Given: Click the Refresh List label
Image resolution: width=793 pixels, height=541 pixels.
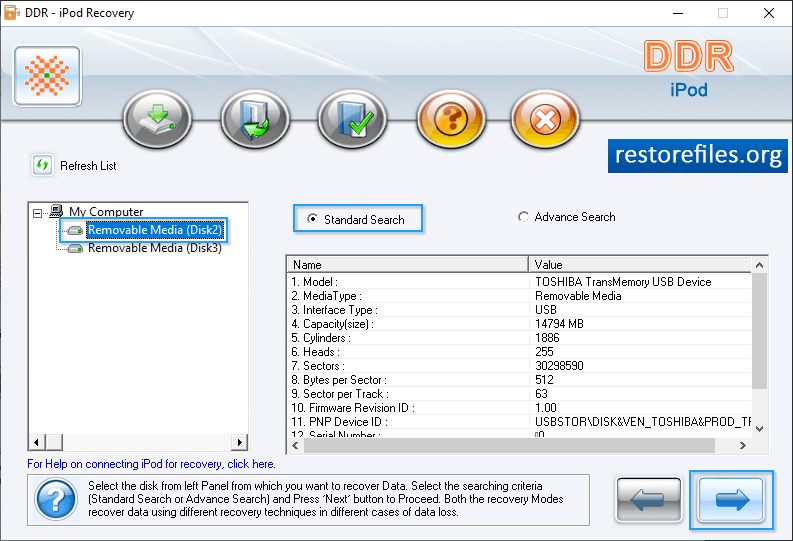Looking at the screenshot, I should coord(88,166).
